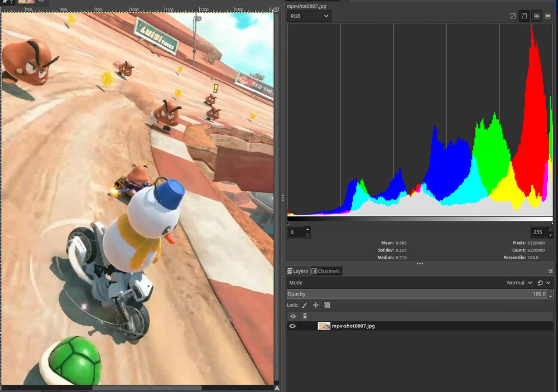This screenshot has height=392, width=558.
Task: Click the linked layers column header icon
Action: coord(305,316)
